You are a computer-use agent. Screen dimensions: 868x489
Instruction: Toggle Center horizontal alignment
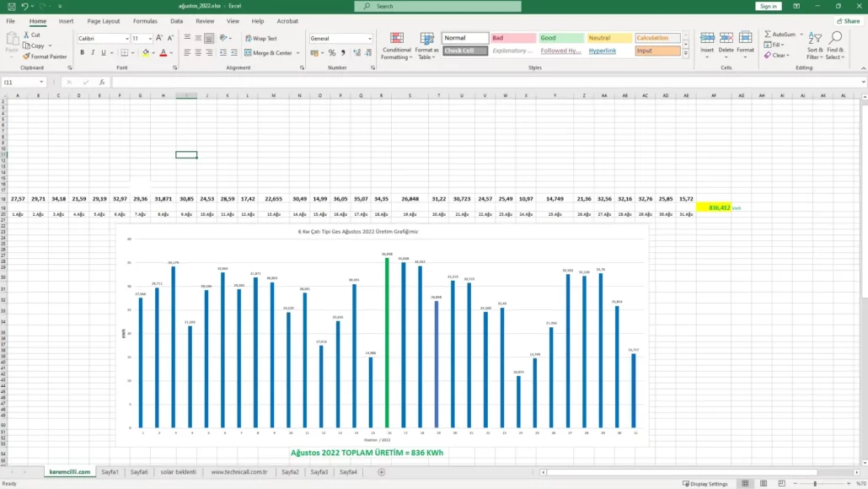tap(198, 52)
